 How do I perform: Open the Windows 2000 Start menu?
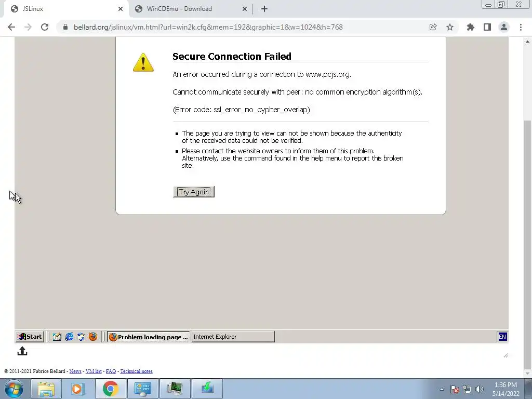click(x=30, y=337)
